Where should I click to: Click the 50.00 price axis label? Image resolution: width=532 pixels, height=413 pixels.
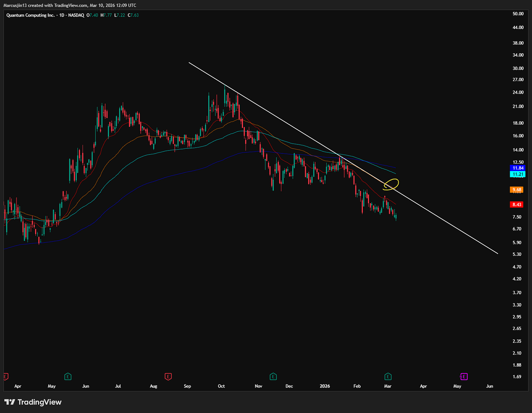coord(518,14)
